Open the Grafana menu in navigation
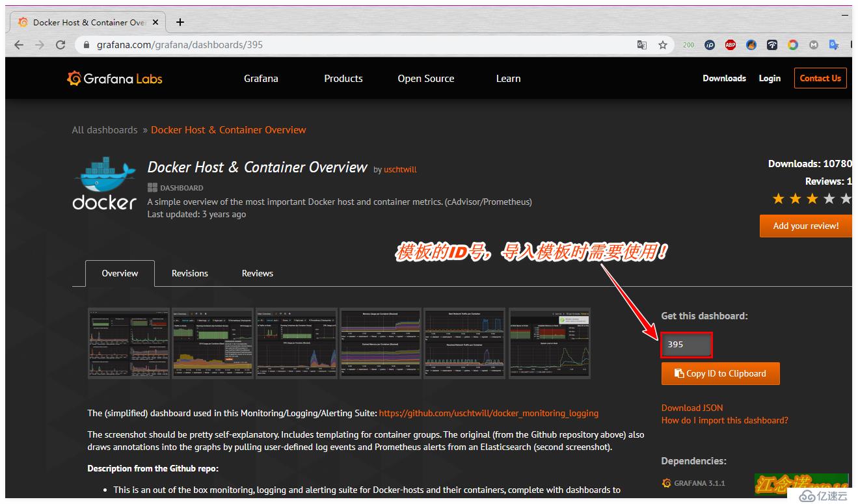 coord(261,79)
